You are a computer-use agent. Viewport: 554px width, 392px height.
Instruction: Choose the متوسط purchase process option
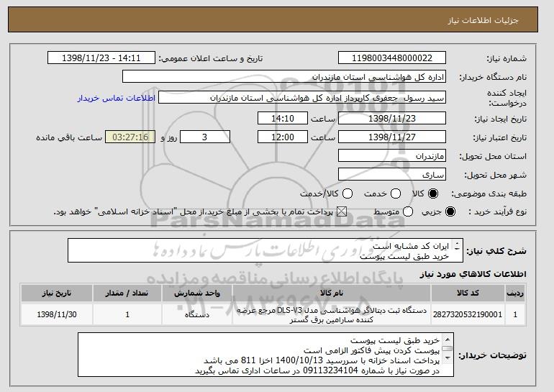coord(408,211)
